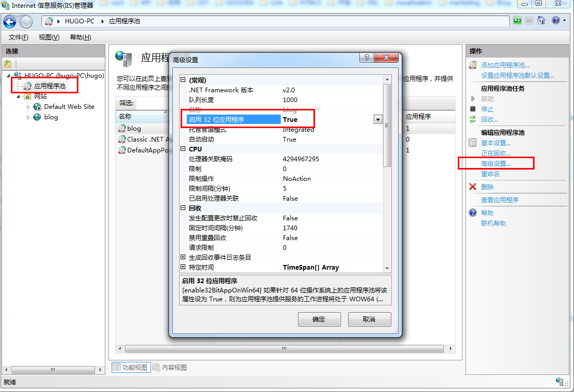Click 联机帮助 online help link
574x392 pixels.
493,223
